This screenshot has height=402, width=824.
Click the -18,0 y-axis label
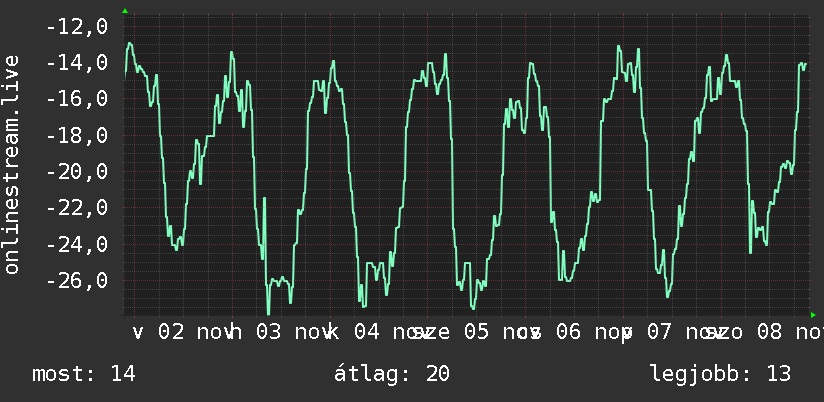(x=77, y=136)
